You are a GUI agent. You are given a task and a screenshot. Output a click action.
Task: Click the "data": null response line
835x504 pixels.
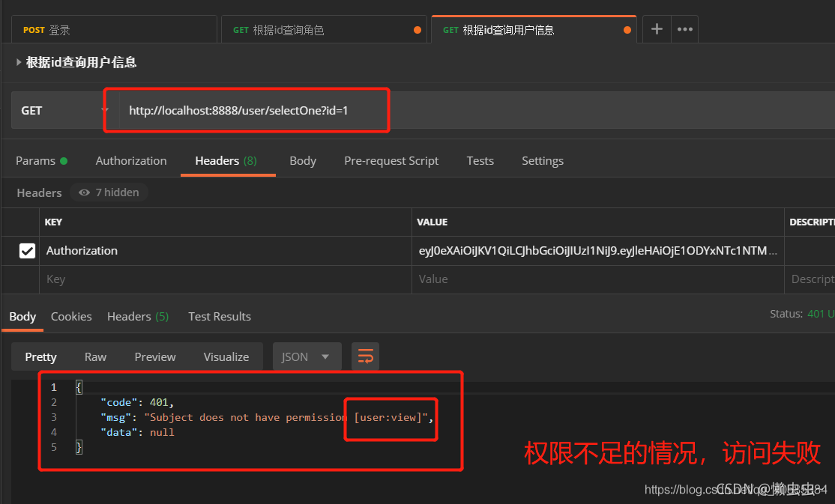tap(137, 432)
